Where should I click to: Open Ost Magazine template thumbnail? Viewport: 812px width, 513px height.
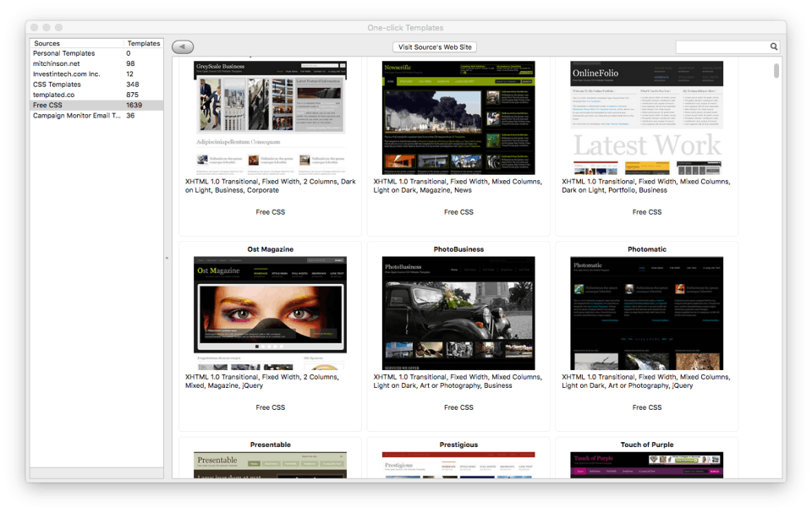[x=271, y=313]
